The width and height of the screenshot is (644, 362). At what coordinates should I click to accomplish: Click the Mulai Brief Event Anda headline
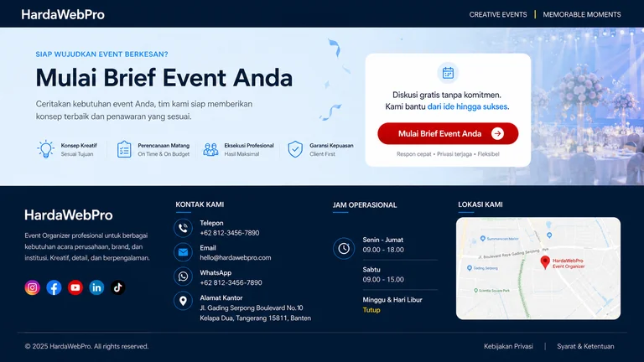(164, 78)
